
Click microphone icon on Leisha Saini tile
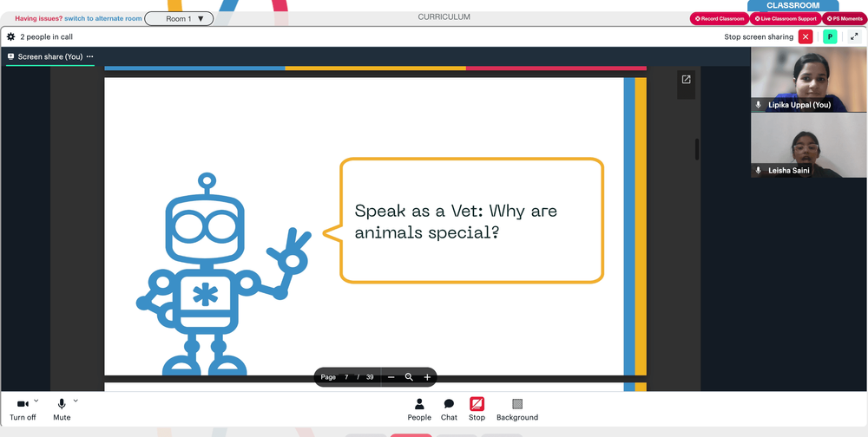pyautogui.click(x=759, y=170)
